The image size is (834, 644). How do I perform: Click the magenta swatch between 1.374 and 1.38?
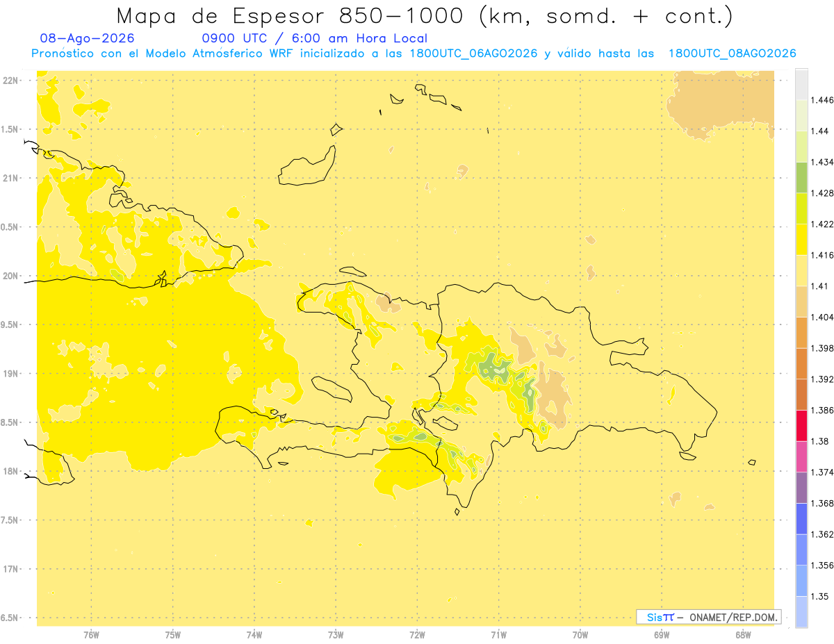coord(801,457)
